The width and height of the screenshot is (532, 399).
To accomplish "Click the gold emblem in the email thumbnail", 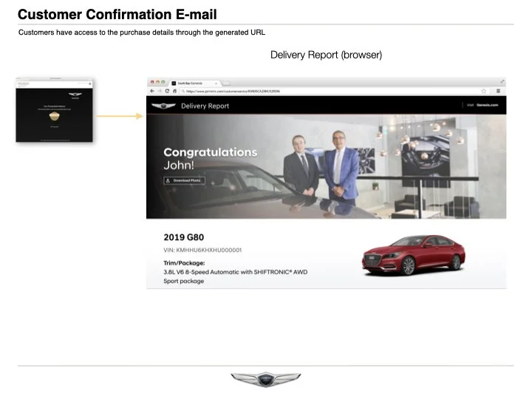I will (x=54, y=117).
